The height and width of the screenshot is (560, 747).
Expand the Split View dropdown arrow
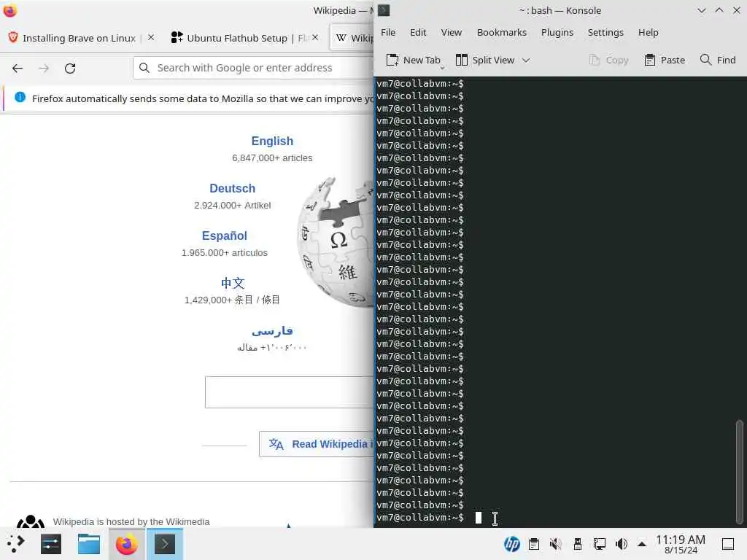click(526, 60)
